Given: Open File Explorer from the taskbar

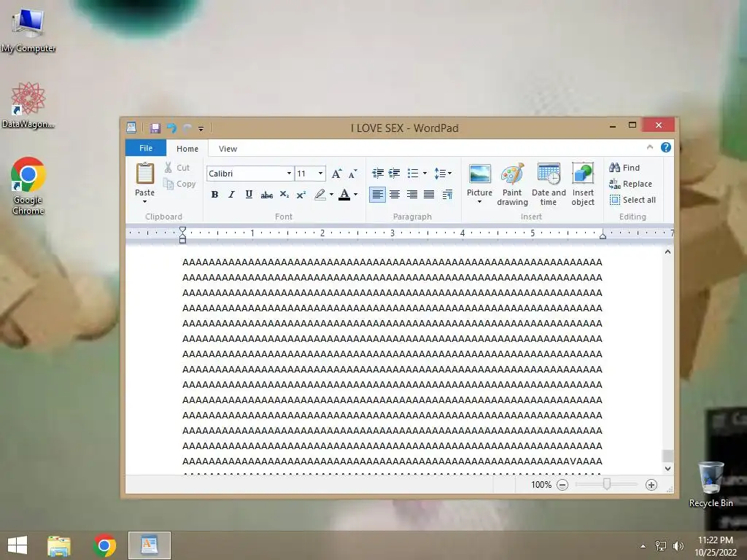Looking at the screenshot, I should pyautogui.click(x=59, y=545).
